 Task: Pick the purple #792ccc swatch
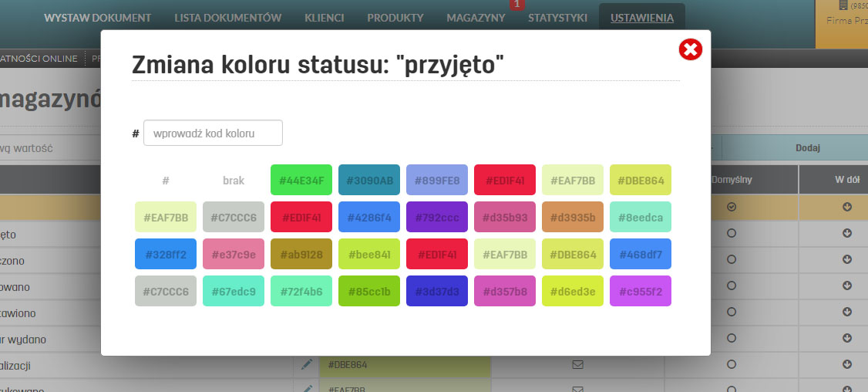point(437,217)
